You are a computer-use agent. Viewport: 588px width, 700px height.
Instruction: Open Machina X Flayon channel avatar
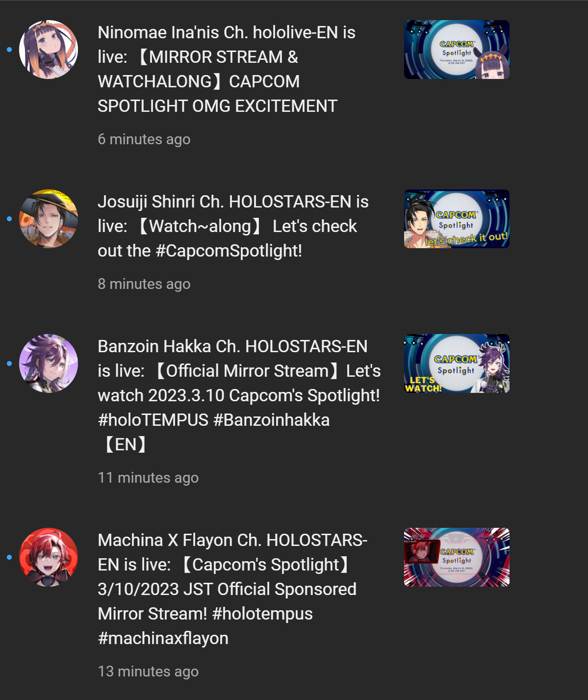[x=49, y=557]
